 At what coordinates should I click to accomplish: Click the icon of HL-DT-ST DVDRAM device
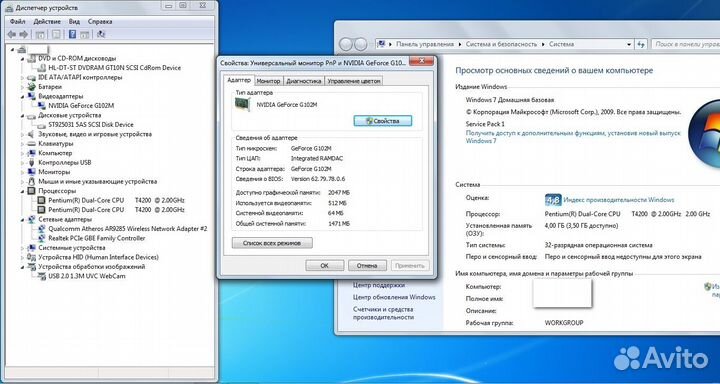point(41,68)
